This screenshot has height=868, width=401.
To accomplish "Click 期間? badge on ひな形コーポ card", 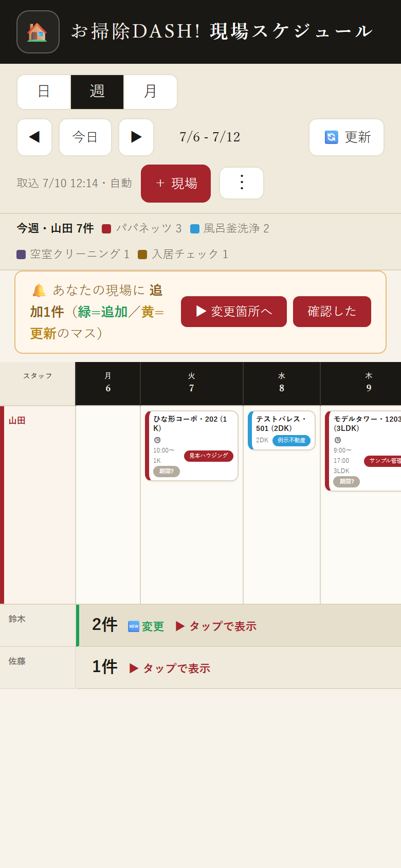I will point(167,472).
